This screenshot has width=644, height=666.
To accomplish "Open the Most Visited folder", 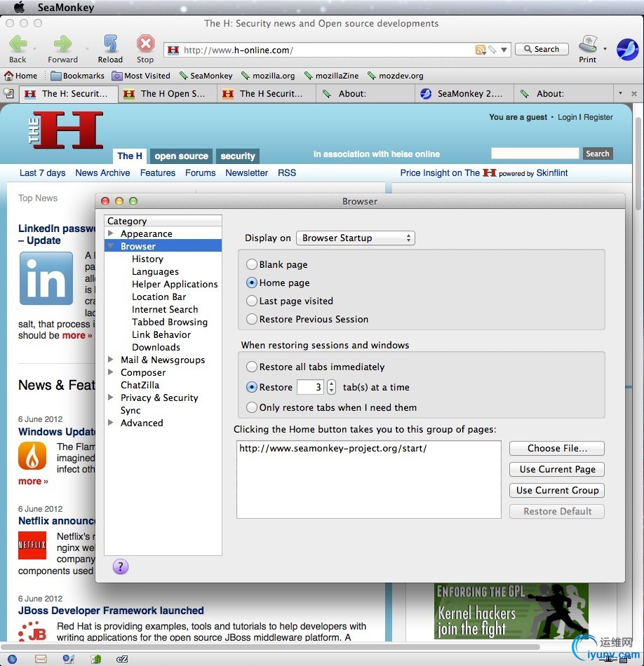I will click(x=141, y=76).
